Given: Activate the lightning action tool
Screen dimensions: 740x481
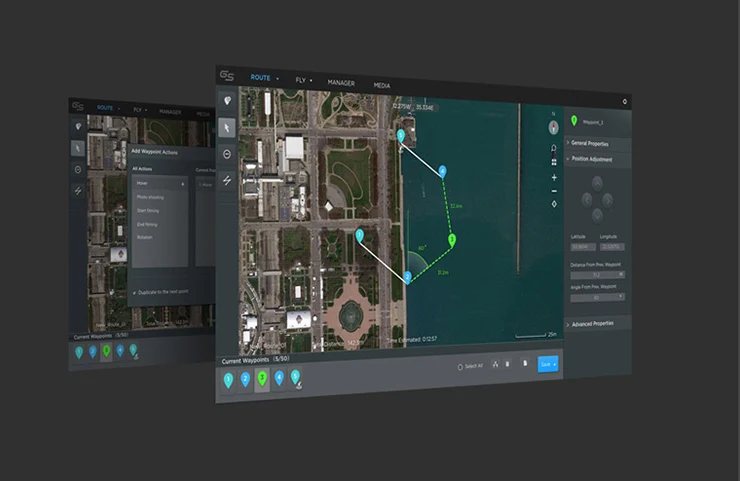Looking at the screenshot, I should coord(227,180).
